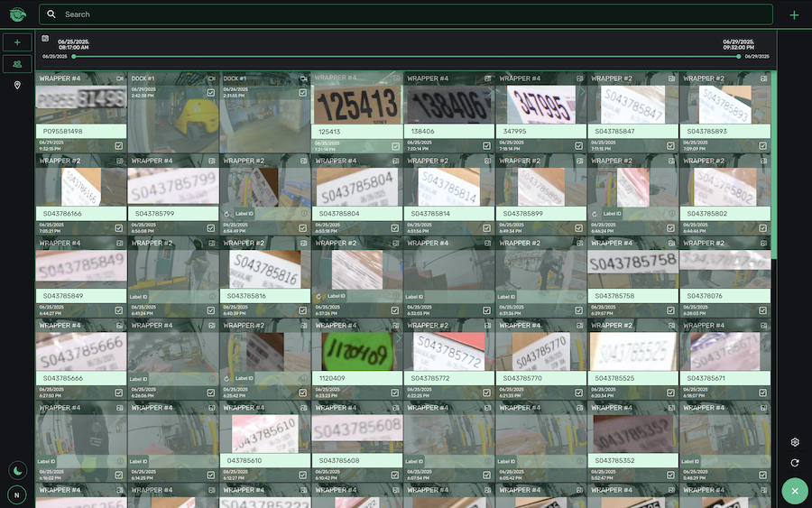
Task: Click the calendar icon above the timeline
Action: click(x=45, y=38)
